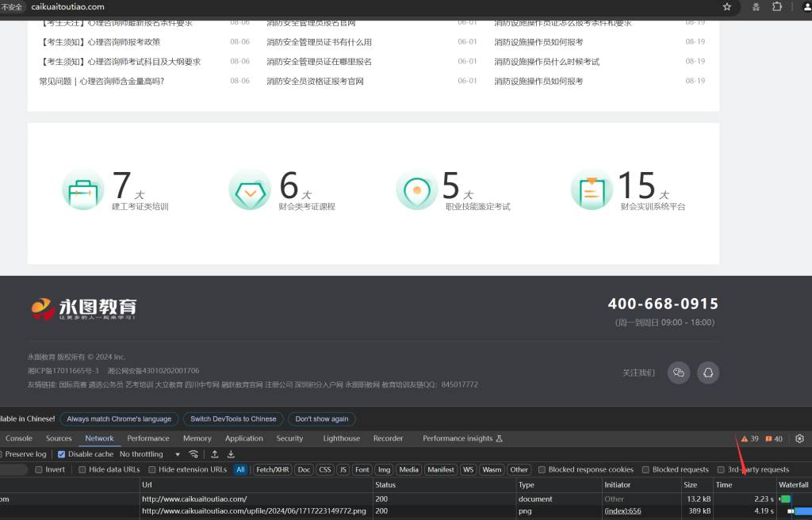The width and height of the screenshot is (812, 520).
Task: Switch to the Performance tab in DevTools
Action: [x=148, y=438]
